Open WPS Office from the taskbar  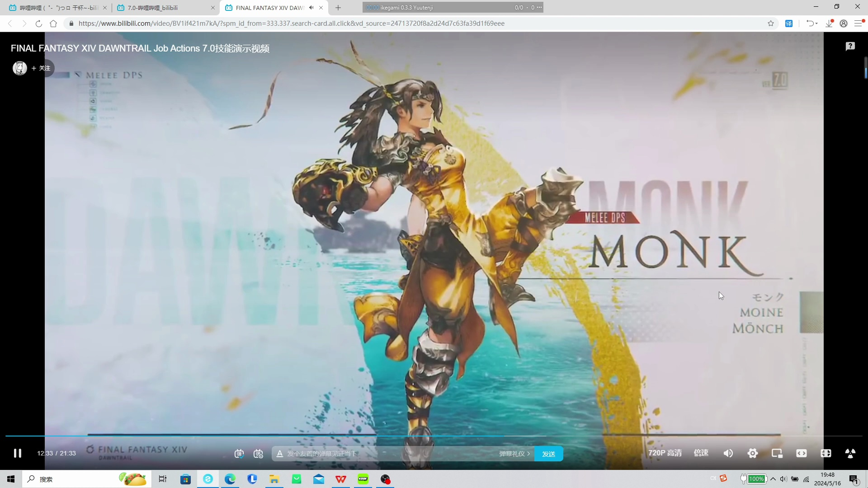[341, 479]
